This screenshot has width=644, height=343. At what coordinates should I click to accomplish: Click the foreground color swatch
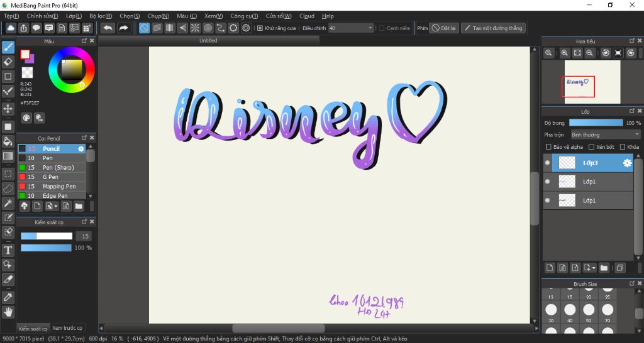click(25, 54)
